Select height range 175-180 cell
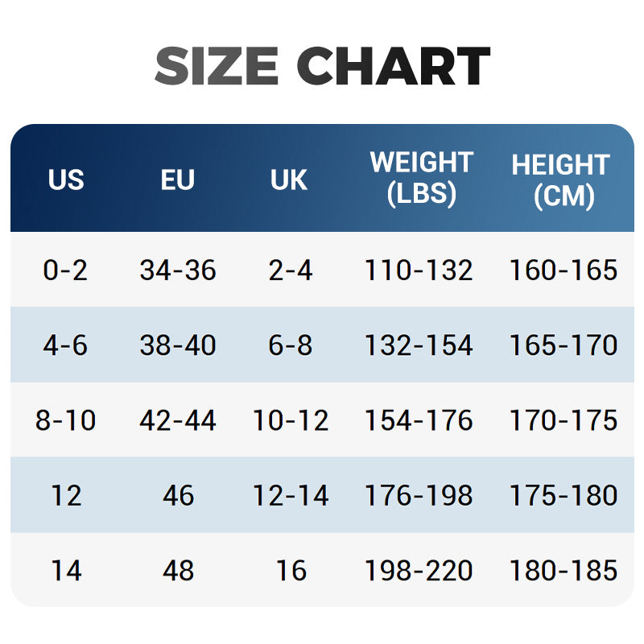644x644 pixels. (x=563, y=495)
